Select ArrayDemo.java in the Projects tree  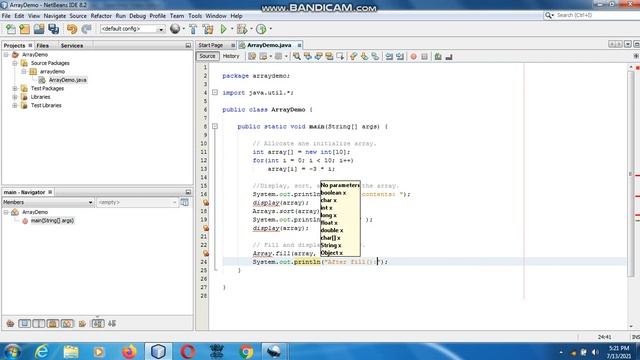pyautogui.click(x=68, y=80)
